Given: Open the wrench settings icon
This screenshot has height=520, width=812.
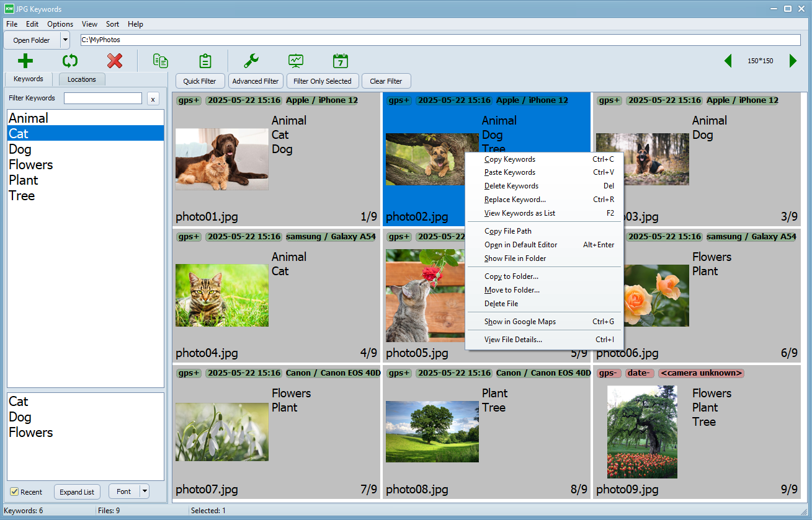Looking at the screenshot, I should (251, 61).
